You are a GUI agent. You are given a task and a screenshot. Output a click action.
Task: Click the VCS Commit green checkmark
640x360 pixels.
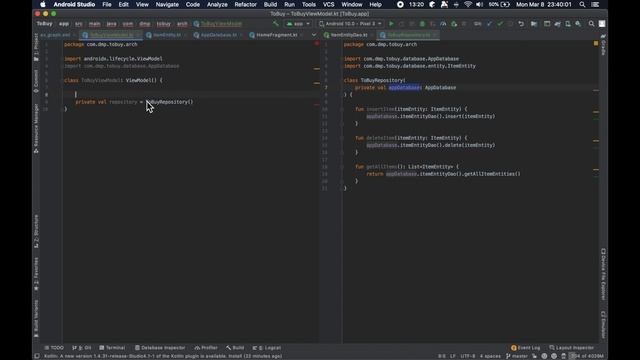pos(500,24)
